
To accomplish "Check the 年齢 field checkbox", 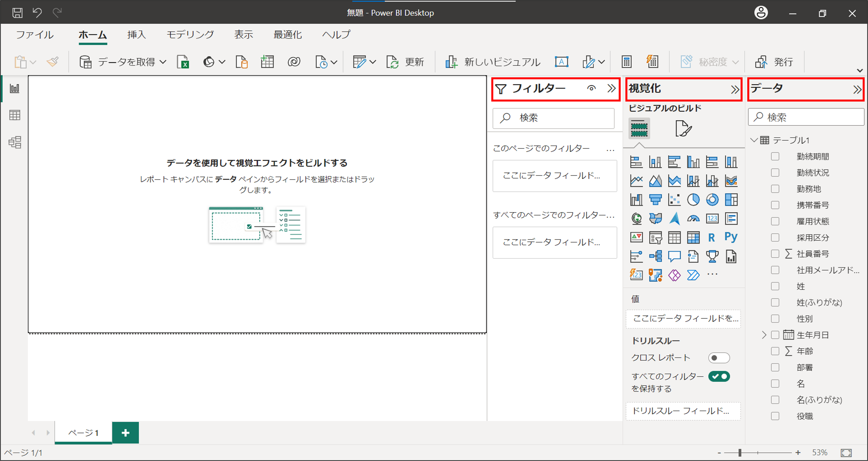I will (775, 351).
